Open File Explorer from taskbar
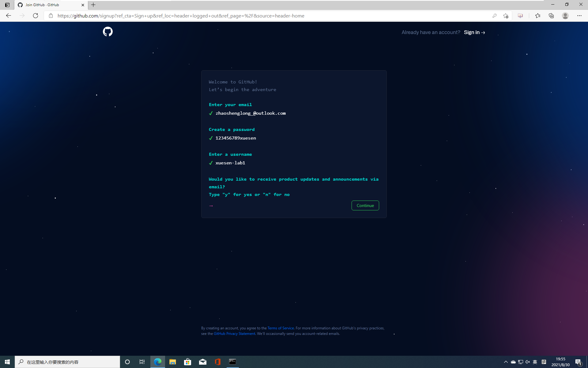Image resolution: width=588 pixels, height=368 pixels. (x=173, y=362)
